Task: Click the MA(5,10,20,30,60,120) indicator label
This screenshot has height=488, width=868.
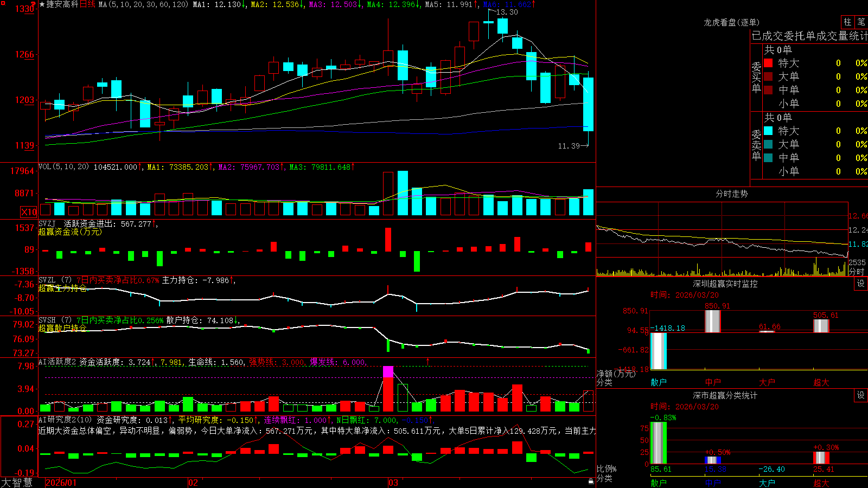Action: coord(143,4)
